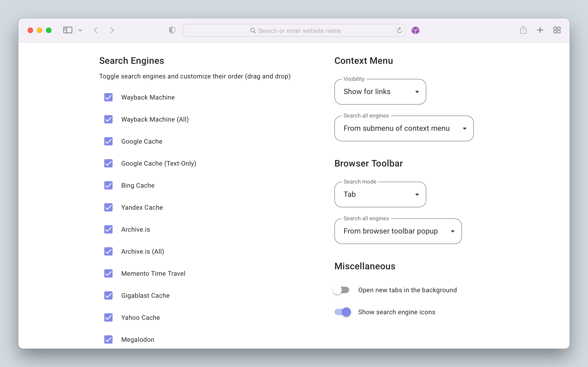Go back with the left chevron
The image size is (588, 367).
point(96,30)
